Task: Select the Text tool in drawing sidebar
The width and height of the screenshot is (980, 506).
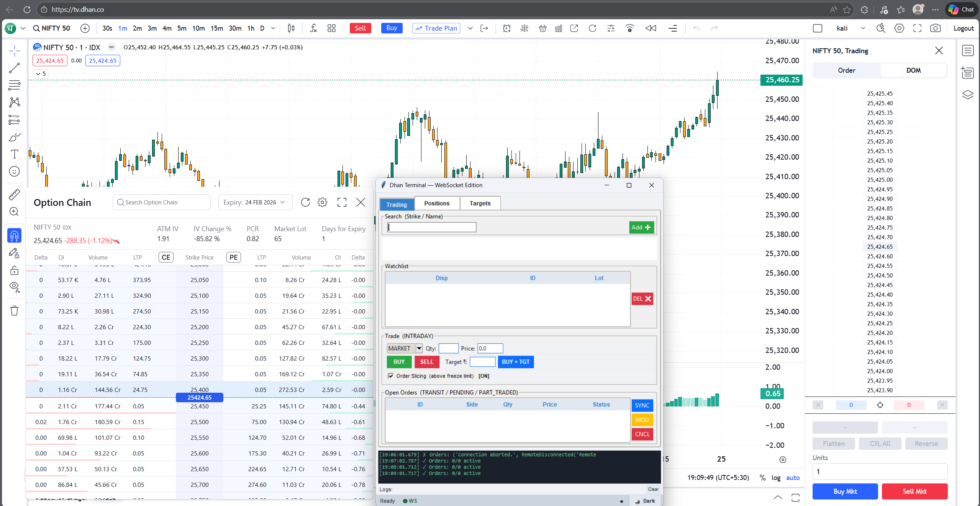Action: point(14,154)
